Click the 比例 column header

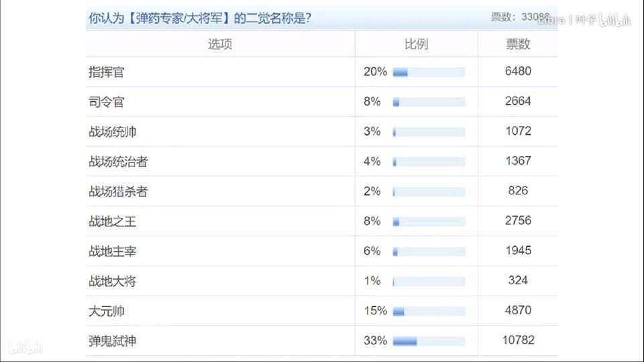(x=416, y=44)
